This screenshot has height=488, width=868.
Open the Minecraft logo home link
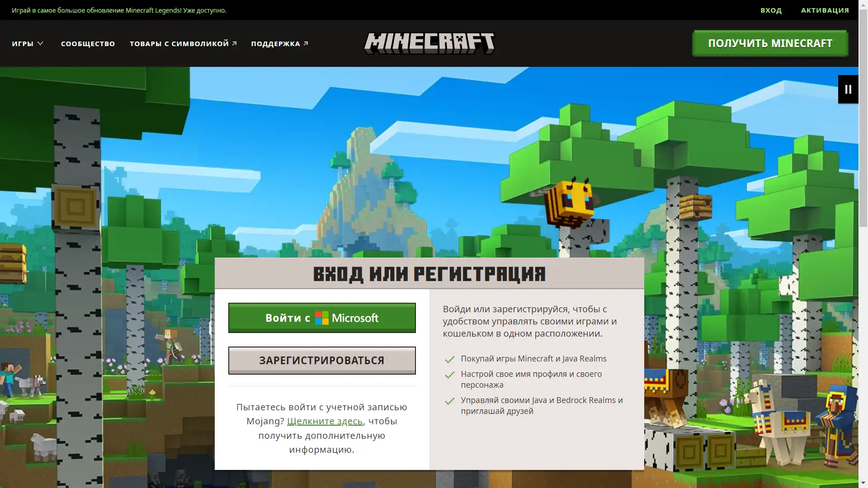click(429, 43)
